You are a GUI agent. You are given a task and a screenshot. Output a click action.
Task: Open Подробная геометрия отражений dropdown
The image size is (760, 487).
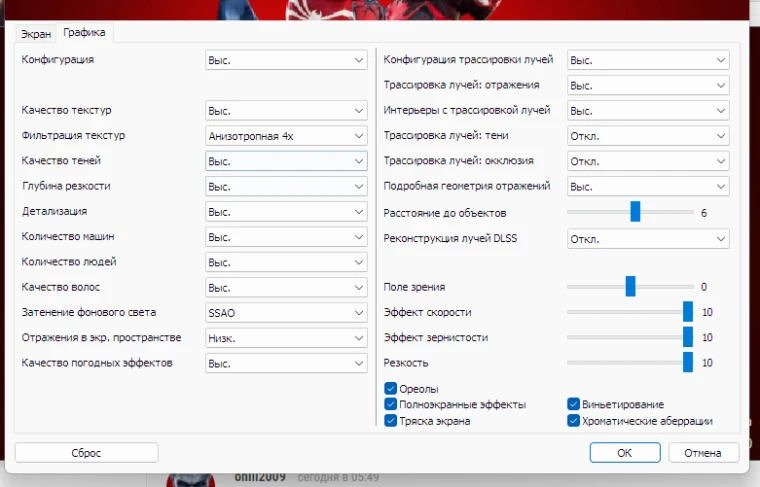pyautogui.click(x=648, y=186)
